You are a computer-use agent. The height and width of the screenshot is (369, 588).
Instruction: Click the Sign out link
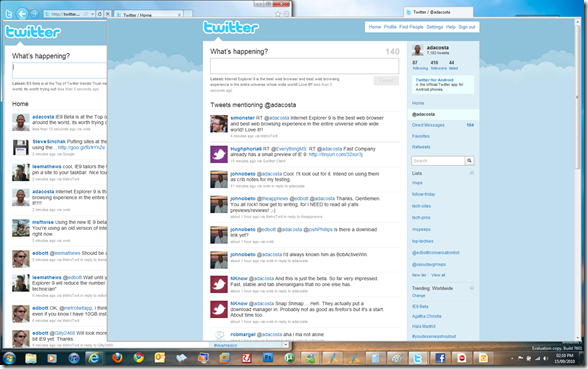click(x=466, y=27)
